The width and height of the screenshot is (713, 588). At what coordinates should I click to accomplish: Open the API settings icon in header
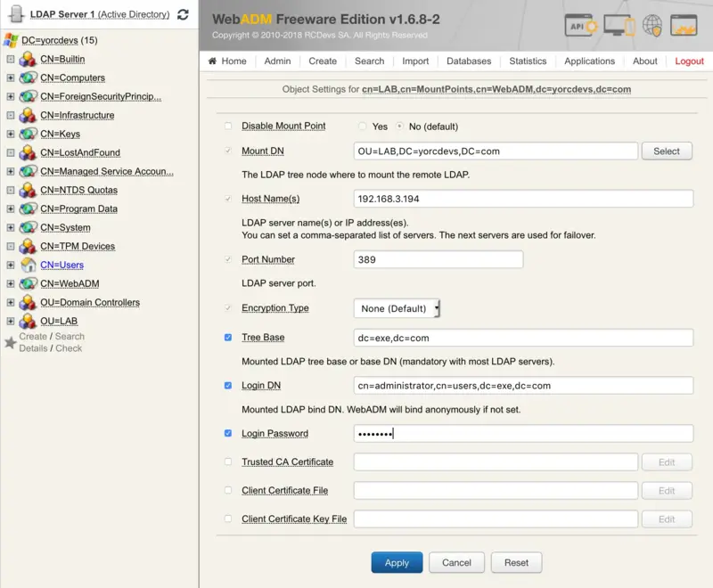581,26
